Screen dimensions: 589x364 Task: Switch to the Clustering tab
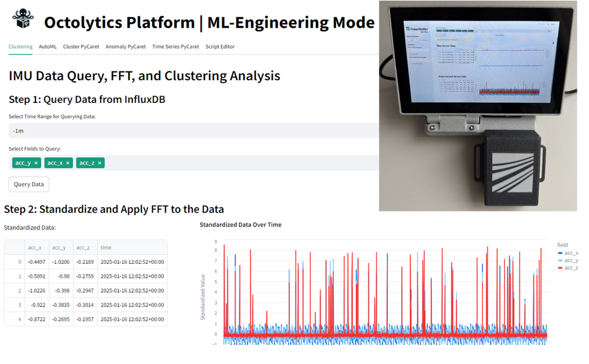20,47
